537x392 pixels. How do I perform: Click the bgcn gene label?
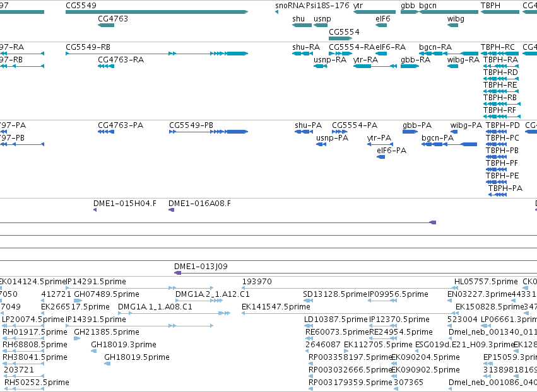427,6
